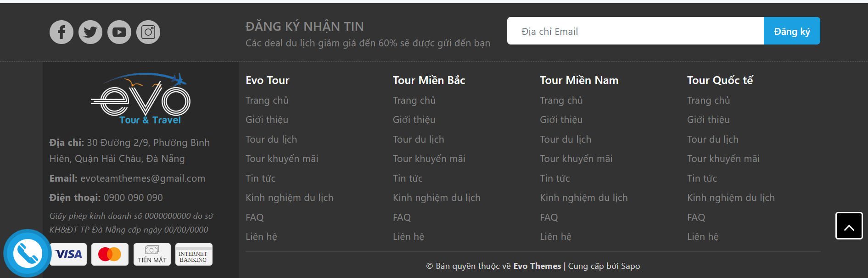Click the Tiền Mặt cash payment icon
This screenshot has height=278, width=868.
point(152,254)
